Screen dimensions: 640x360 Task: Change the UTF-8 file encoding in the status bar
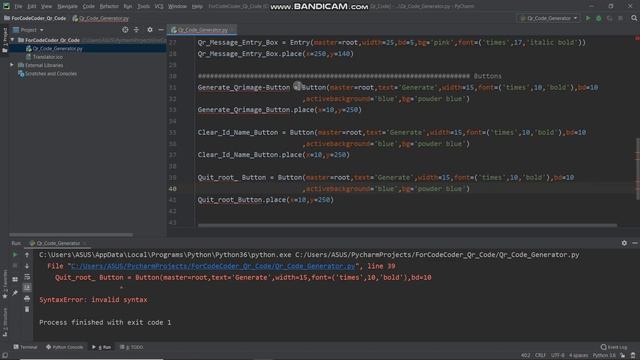click(x=558, y=356)
